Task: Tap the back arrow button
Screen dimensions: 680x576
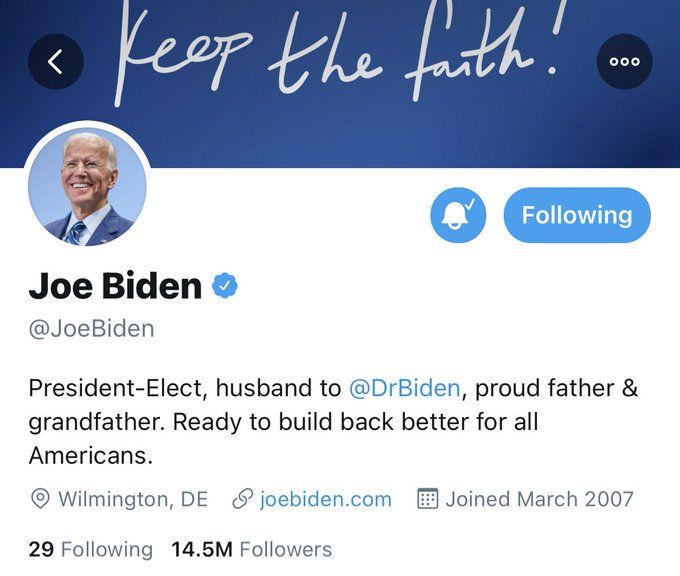Action: coord(56,62)
